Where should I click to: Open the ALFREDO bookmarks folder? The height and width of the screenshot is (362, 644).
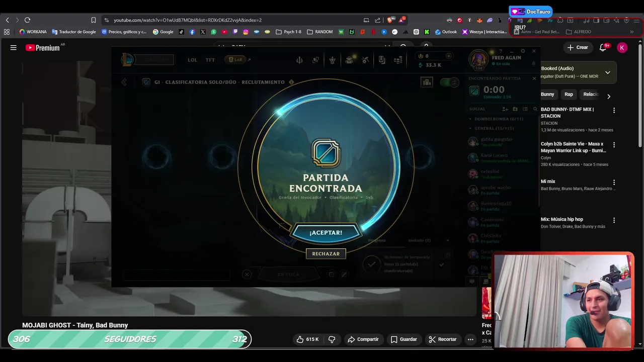click(579, 32)
